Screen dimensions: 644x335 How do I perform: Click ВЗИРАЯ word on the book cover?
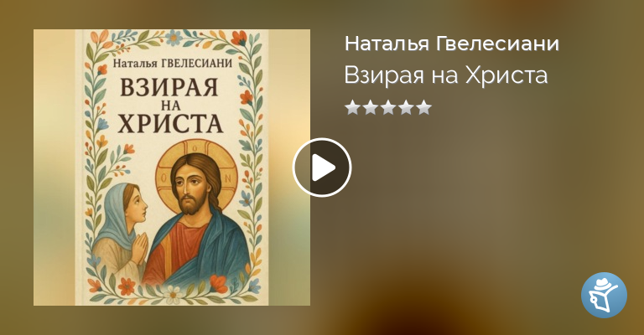click(169, 87)
